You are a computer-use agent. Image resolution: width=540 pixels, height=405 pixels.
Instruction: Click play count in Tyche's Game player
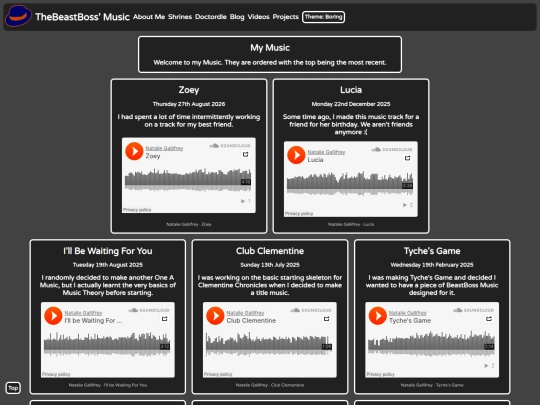coord(489,366)
